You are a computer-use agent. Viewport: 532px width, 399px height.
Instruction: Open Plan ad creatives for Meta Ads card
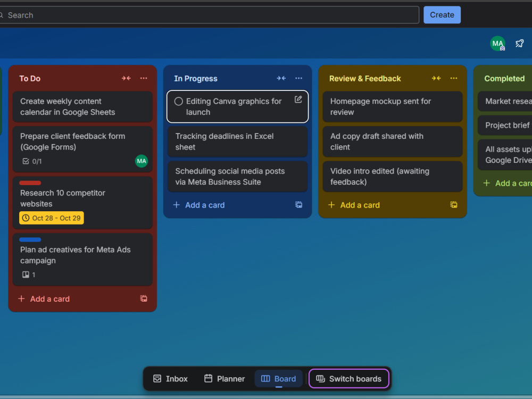82,260
